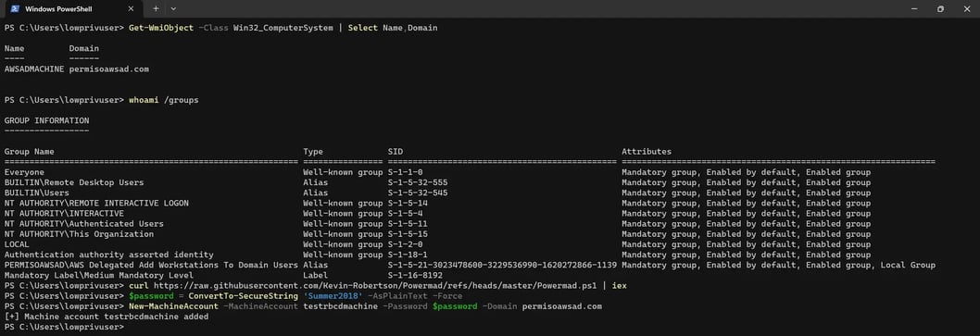Click NT AUTHORITY\Authenticated Users entry
The height and width of the screenshot is (336, 980).
[x=83, y=224]
